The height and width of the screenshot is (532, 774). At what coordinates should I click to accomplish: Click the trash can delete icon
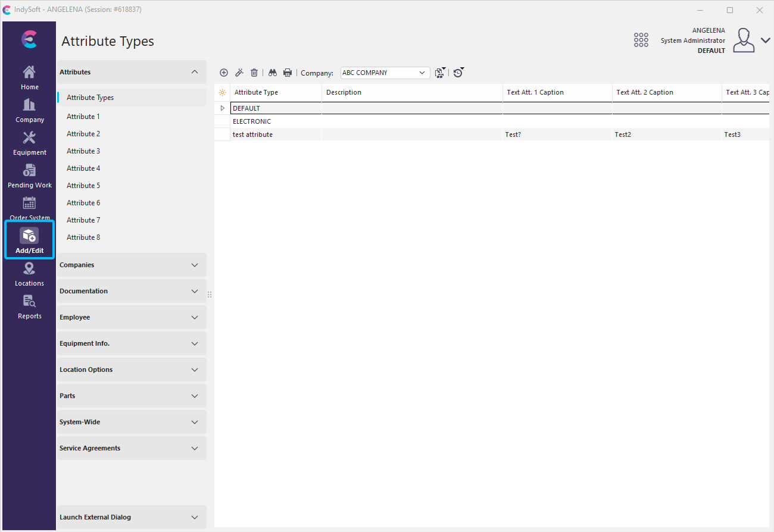click(x=254, y=73)
